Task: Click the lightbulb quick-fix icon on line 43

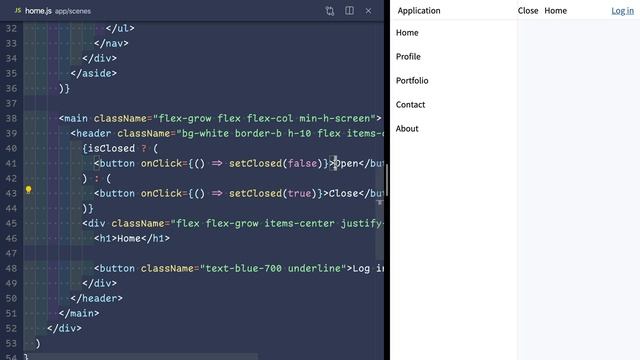Action: pyautogui.click(x=29, y=190)
